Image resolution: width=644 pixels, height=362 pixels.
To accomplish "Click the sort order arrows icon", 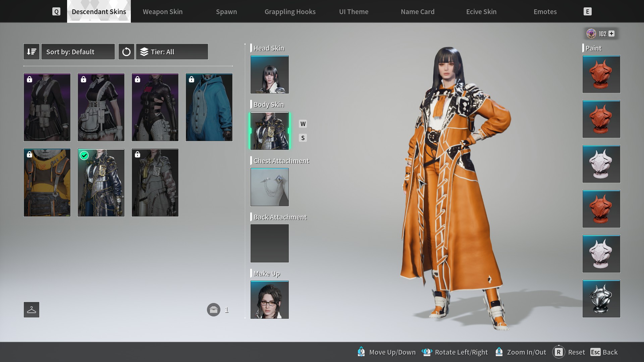I will (x=32, y=52).
